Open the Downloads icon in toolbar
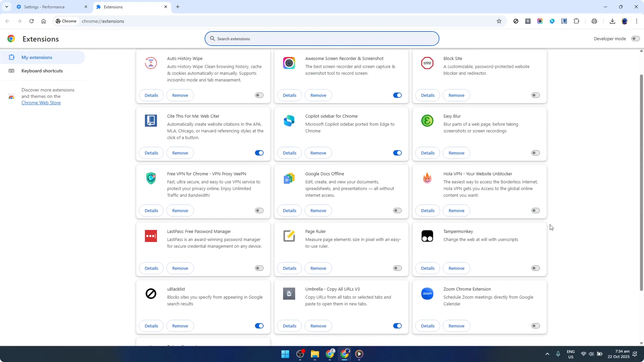Viewport: 644px width, 362px height. pyautogui.click(x=612, y=21)
